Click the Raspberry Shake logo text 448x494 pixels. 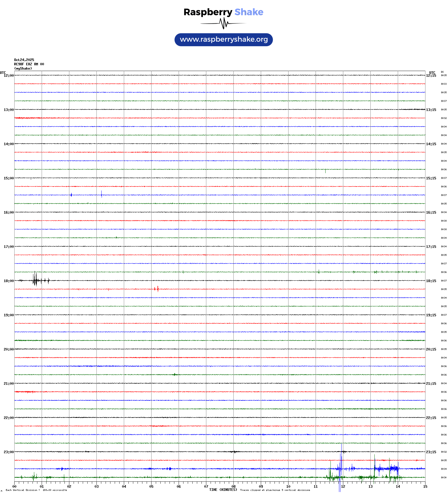223,12
